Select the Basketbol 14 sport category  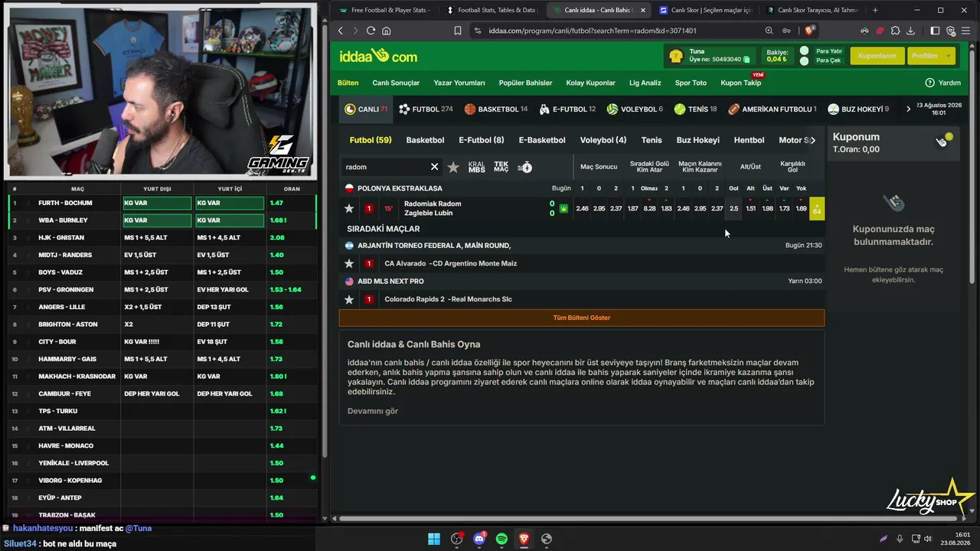[x=495, y=109]
